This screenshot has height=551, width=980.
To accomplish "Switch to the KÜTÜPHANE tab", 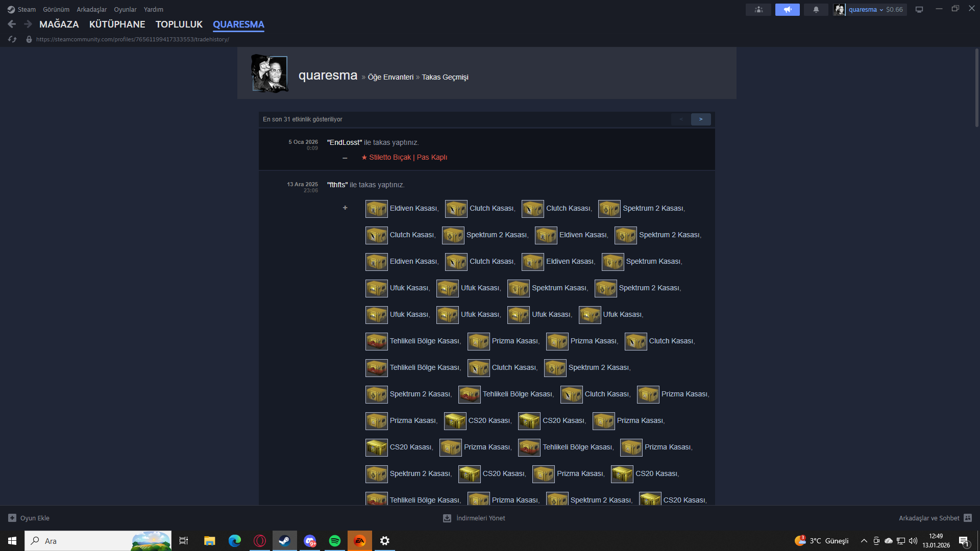I will (117, 24).
